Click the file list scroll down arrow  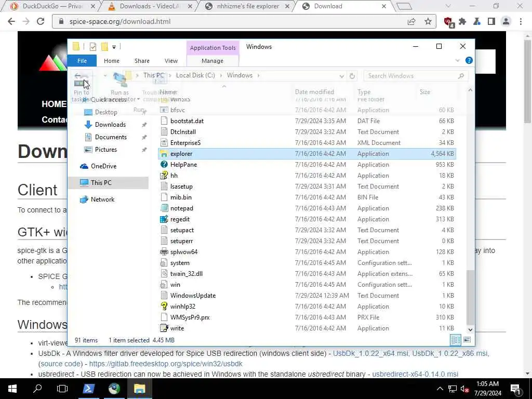(470, 329)
